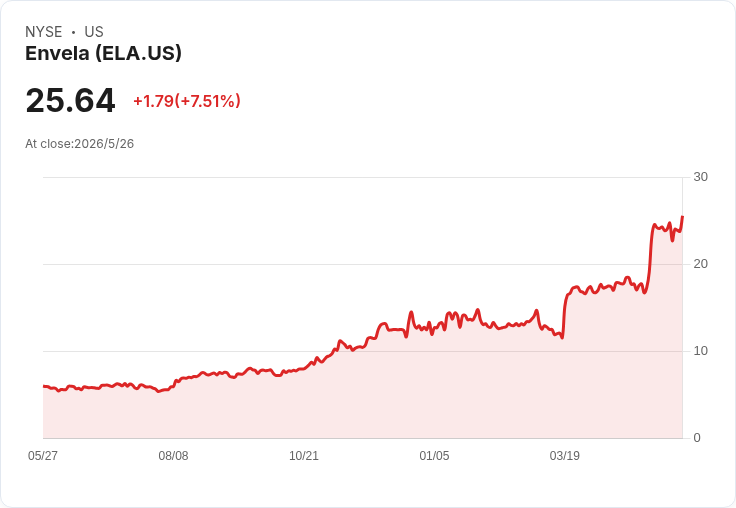Select the 05/27 date on x-axis
Screen dimensions: 736x508
point(43,456)
